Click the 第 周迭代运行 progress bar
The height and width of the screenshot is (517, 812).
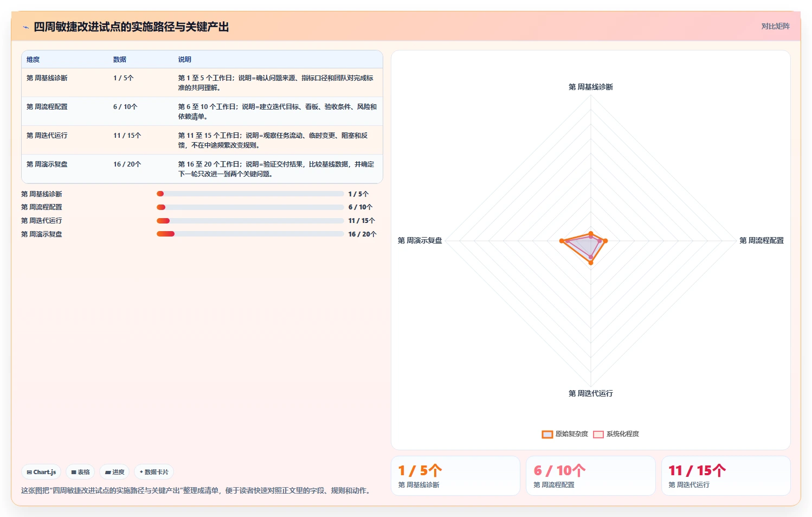click(x=250, y=221)
